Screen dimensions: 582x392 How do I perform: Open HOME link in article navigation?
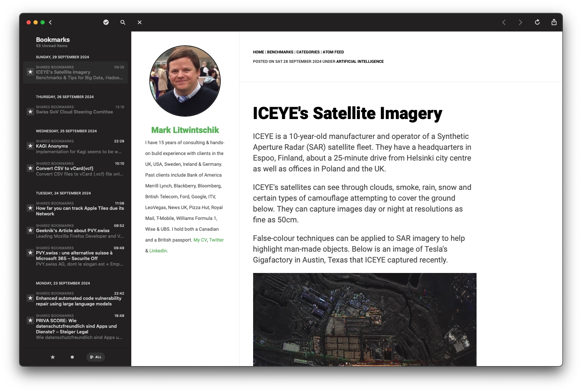tap(258, 52)
